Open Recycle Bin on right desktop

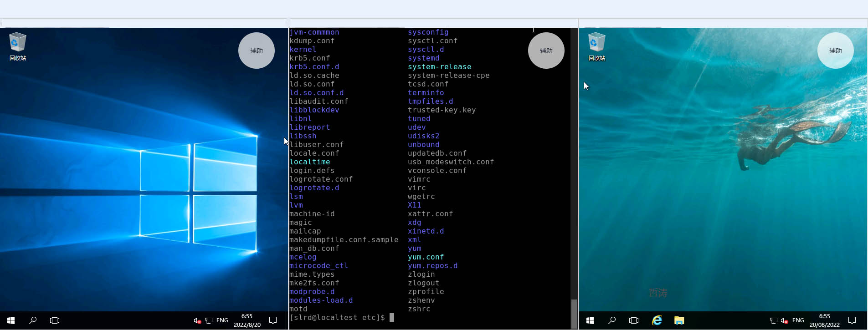tap(596, 46)
